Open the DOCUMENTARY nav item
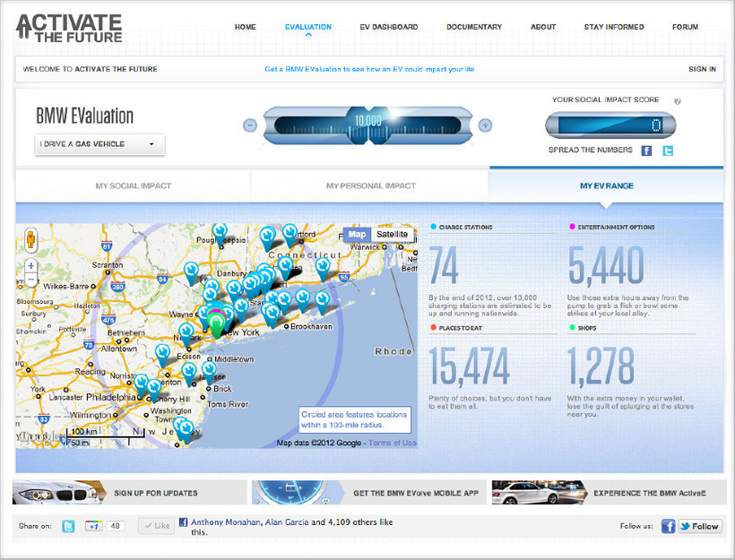 click(x=474, y=27)
